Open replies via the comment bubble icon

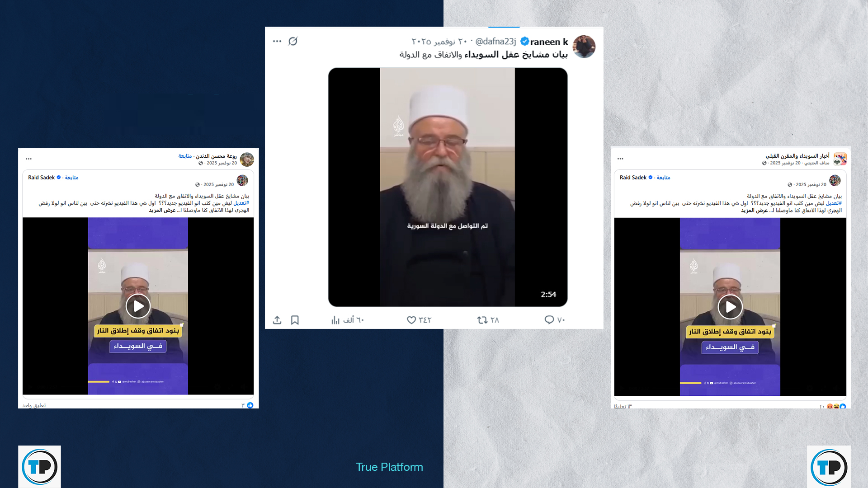point(549,320)
